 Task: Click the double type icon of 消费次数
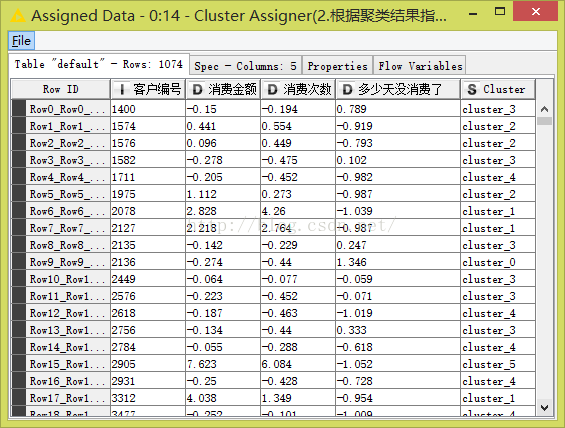272,89
